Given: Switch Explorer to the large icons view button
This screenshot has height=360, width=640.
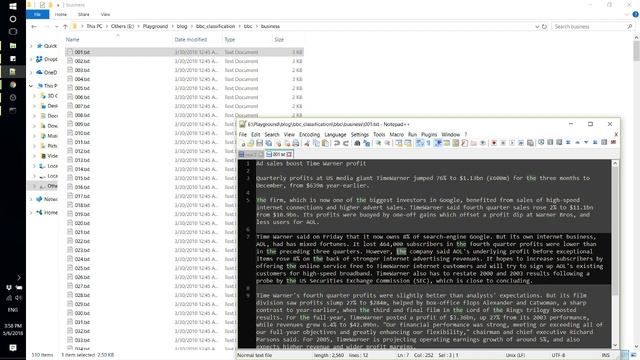Looking at the screenshot, I should pos(633,355).
